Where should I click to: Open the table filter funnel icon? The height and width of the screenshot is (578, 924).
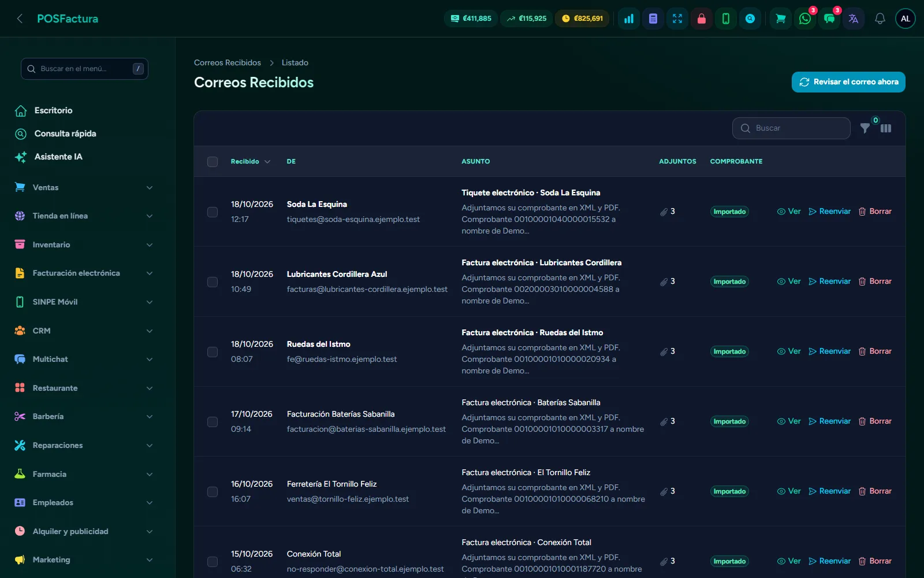point(865,128)
